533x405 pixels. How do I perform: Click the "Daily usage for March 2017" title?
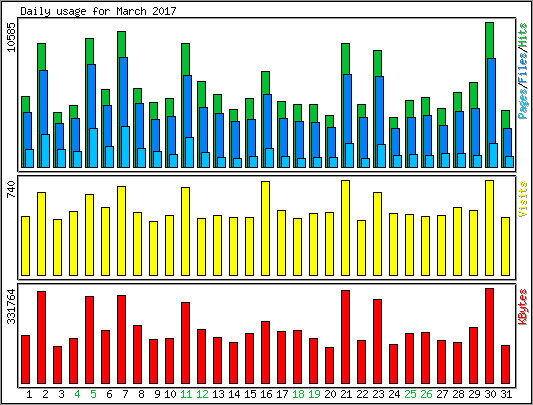point(98,11)
